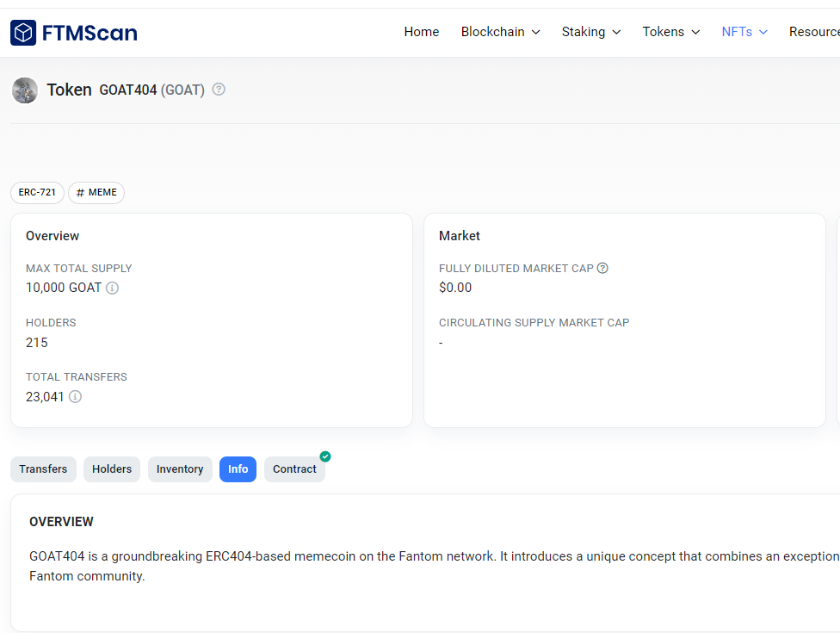Click the FTMScan brand name text
The height and width of the screenshot is (633, 840).
(90, 34)
